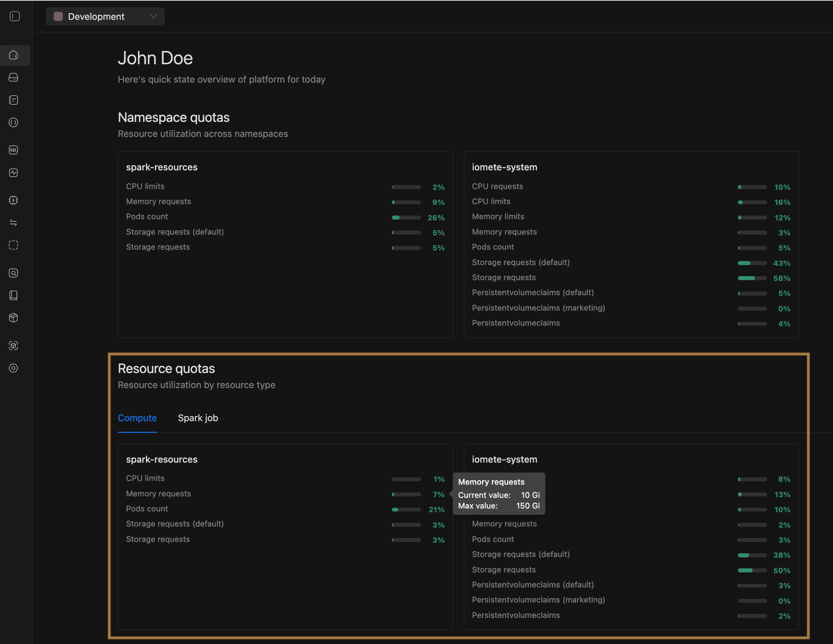Click the Storage requests 58% progress bar
The image size is (833, 644).
tap(752, 278)
